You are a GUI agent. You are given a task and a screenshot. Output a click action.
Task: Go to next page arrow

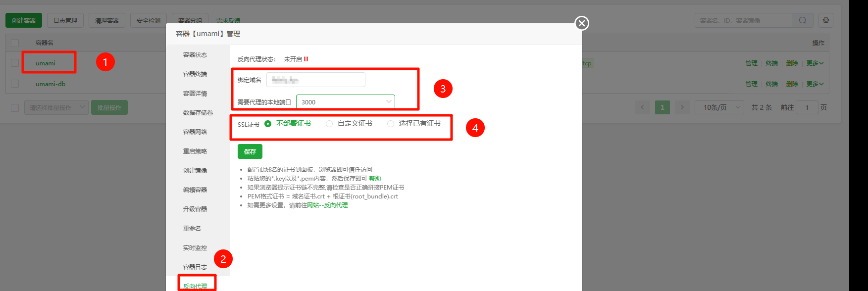coord(682,107)
